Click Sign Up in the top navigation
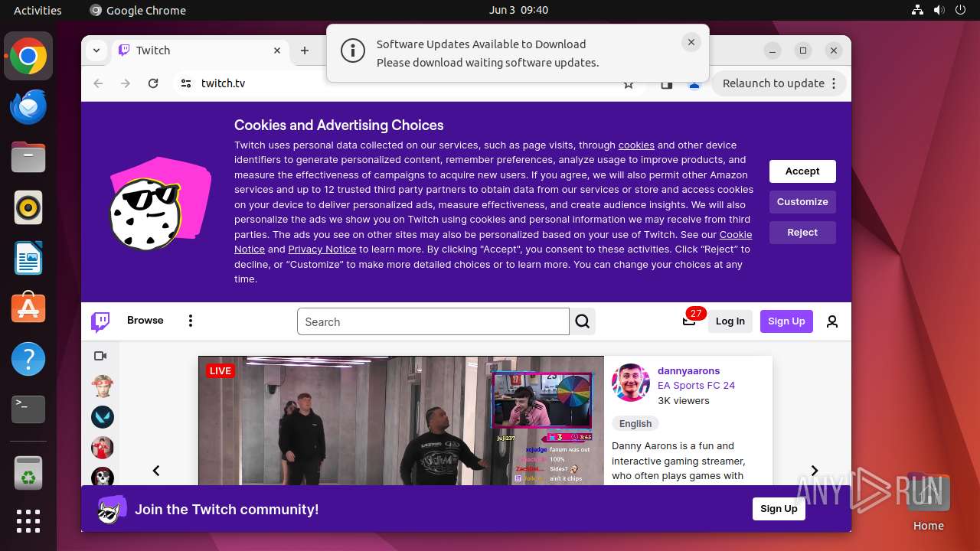Viewport: 980px width, 551px height. pyautogui.click(x=786, y=321)
